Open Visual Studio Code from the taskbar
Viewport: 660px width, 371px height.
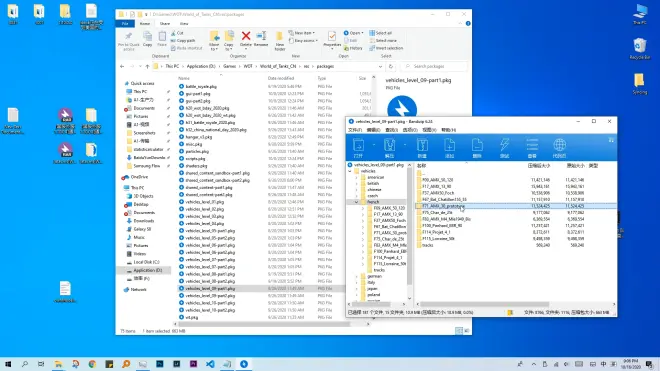click(x=210, y=364)
